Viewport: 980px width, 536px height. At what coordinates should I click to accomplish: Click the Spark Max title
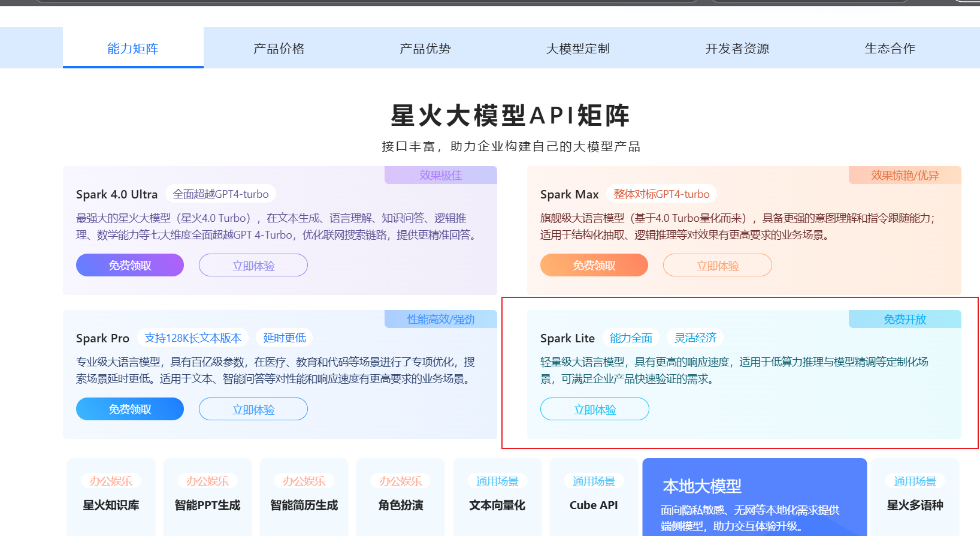pyautogui.click(x=570, y=194)
